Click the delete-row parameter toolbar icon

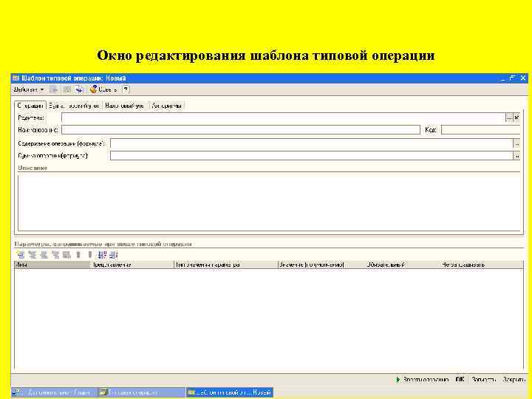[x=55, y=254]
